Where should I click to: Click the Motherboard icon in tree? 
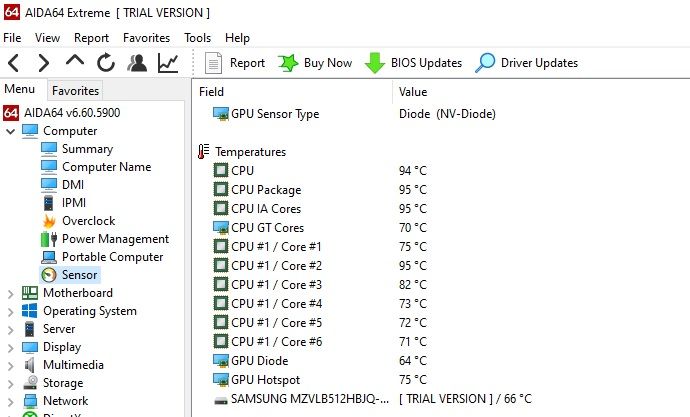(30, 293)
